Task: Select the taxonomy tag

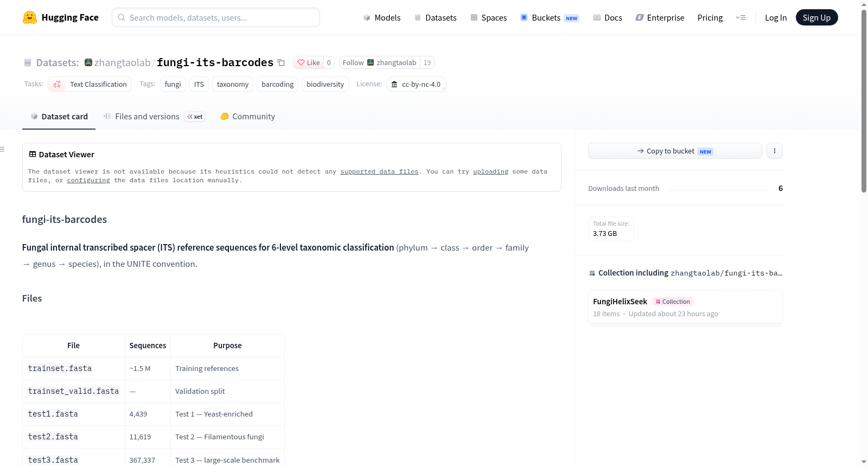Action: tap(233, 84)
